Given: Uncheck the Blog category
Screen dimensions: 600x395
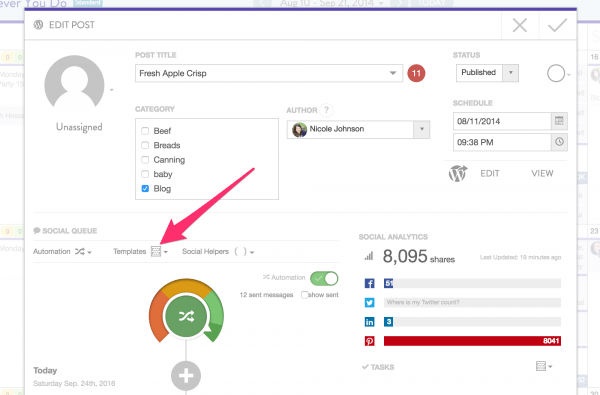Looking at the screenshot, I should pyautogui.click(x=145, y=189).
